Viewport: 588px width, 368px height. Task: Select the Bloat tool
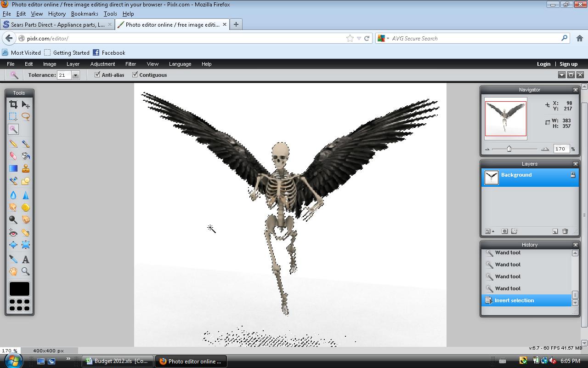13,245
